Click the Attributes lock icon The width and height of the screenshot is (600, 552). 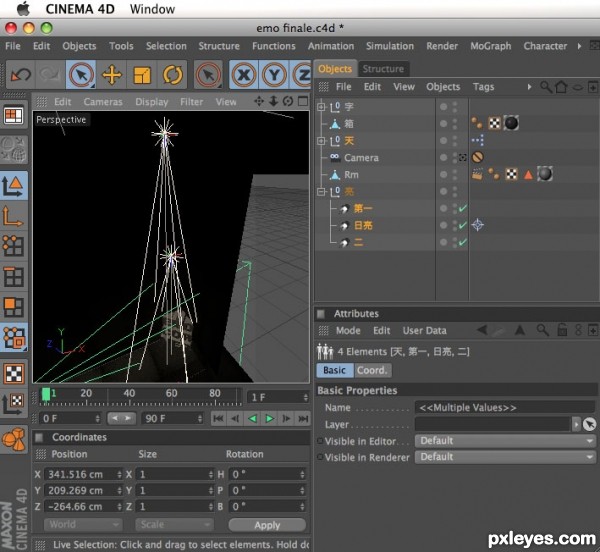tap(562, 330)
